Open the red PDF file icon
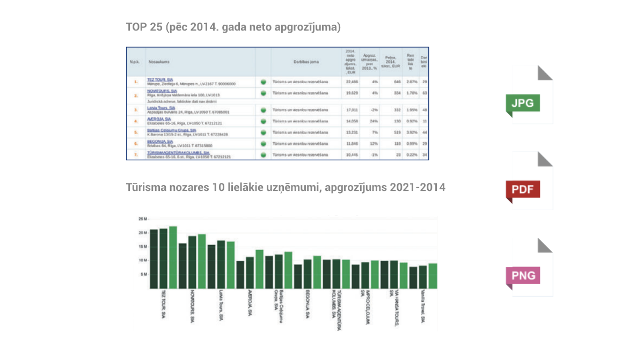This screenshot has width=644, height=362. (x=523, y=189)
